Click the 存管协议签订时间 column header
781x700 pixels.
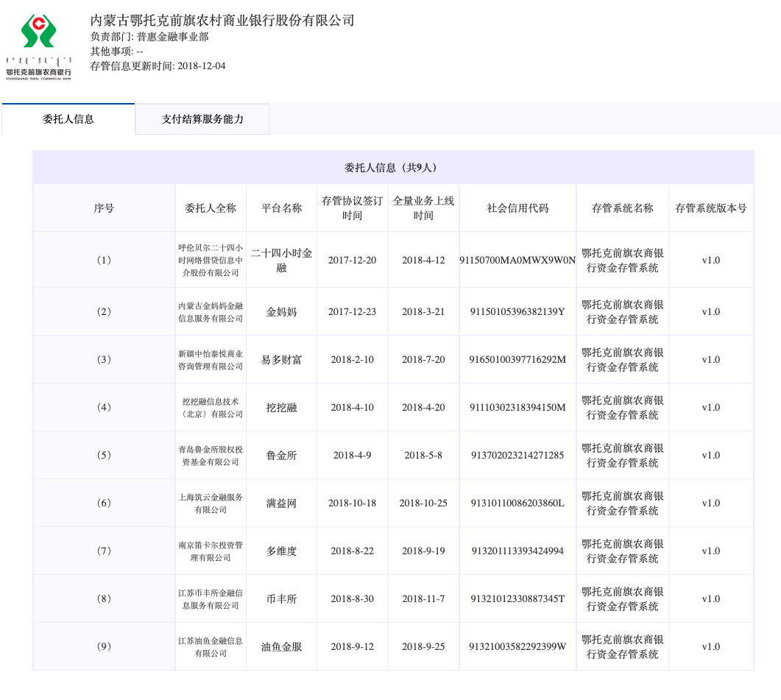352,208
